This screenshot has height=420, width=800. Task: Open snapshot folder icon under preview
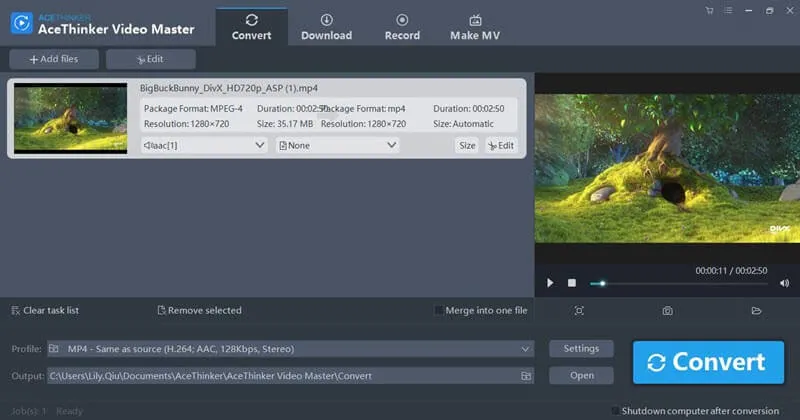tap(756, 311)
